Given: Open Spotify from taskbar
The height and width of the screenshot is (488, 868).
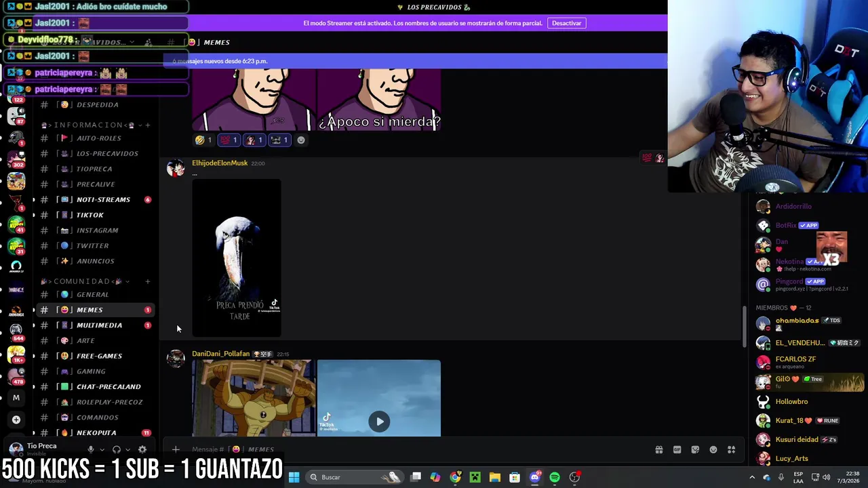Looking at the screenshot, I should tap(555, 477).
